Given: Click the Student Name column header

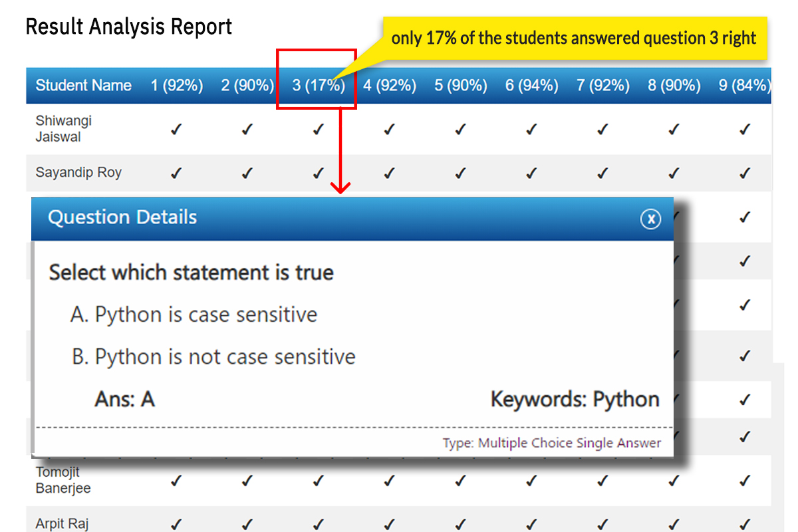Looking at the screenshot, I should point(83,85).
